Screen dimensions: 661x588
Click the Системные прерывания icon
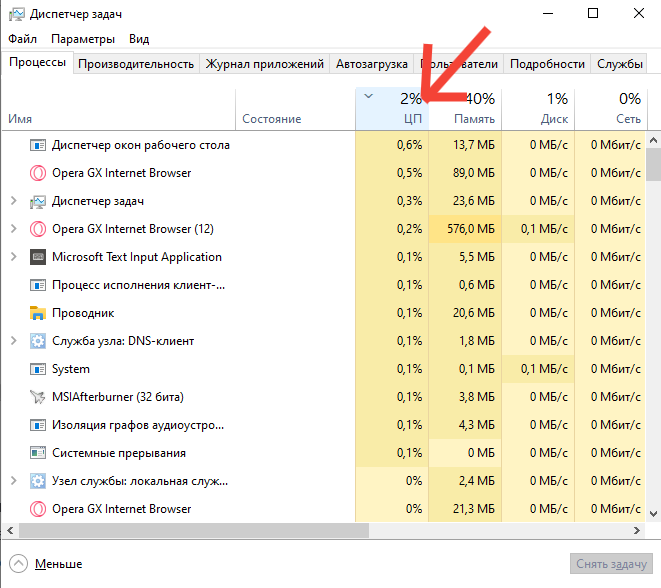[38, 453]
